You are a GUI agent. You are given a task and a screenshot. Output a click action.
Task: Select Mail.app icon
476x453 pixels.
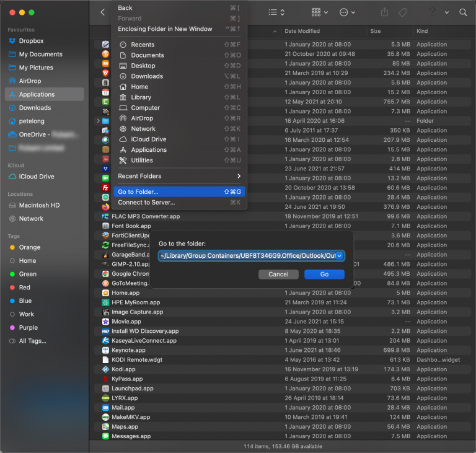pyautogui.click(x=105, y=408)
